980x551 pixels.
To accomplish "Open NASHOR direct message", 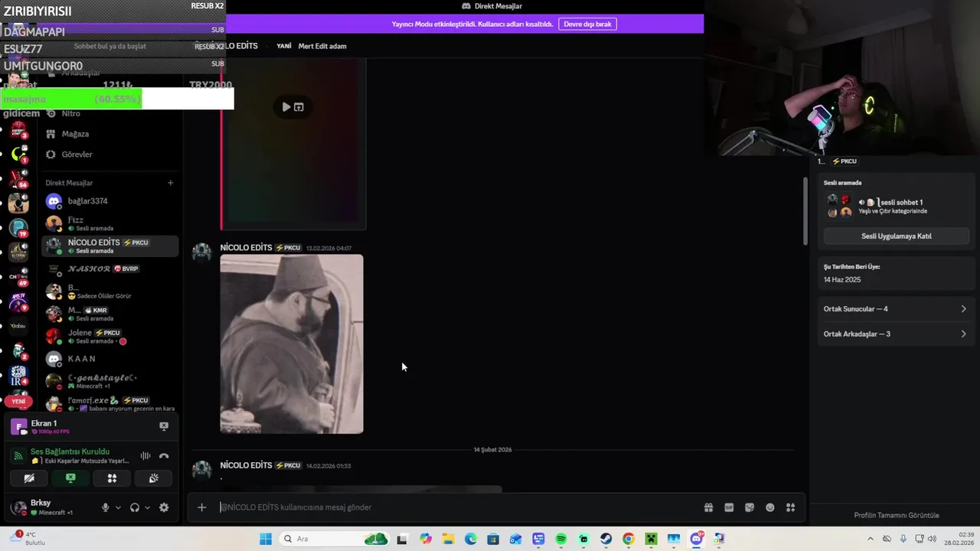I will (x=110, y=269).
